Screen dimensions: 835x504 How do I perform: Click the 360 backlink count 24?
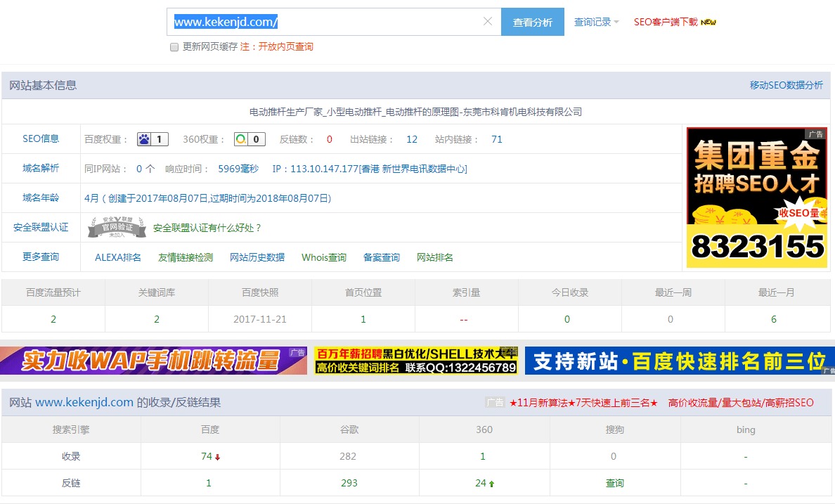(480, 483)
